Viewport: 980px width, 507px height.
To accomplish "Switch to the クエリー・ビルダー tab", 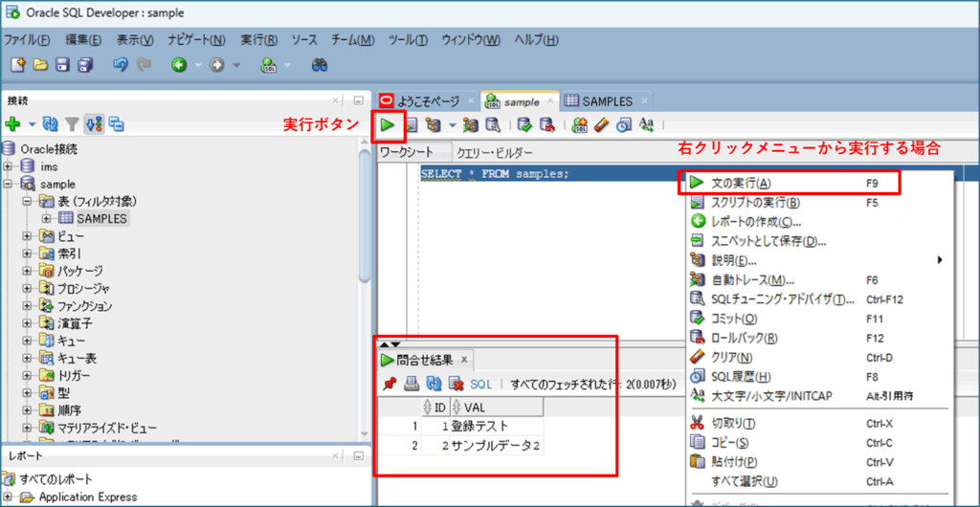I will click(x=494, y=153).
